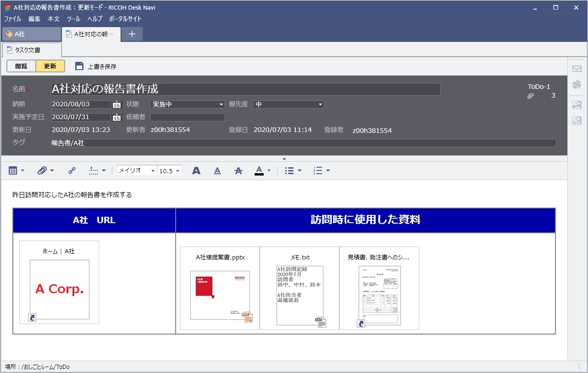Switch to 閲覧 viewing mode

[x=20, y=66]
